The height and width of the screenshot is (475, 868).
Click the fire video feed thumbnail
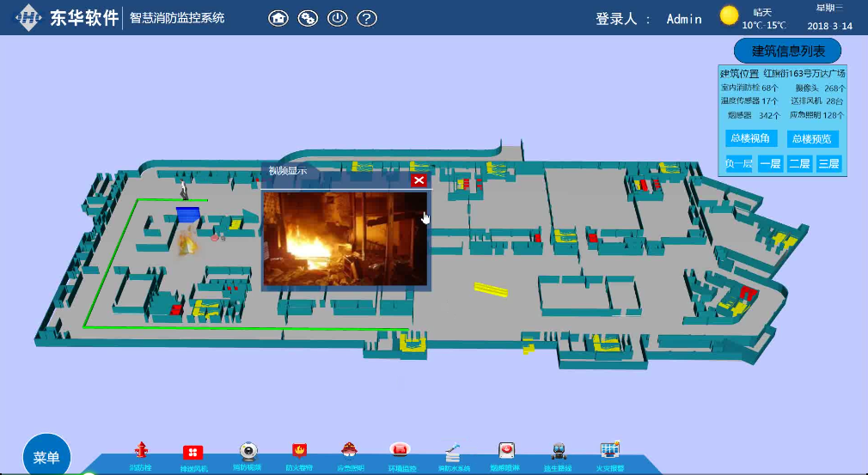pyautogui.click(x=345, y=238)
